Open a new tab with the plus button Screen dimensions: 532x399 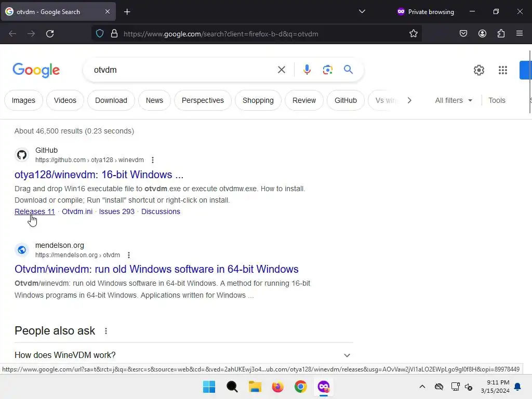(127, 12)
